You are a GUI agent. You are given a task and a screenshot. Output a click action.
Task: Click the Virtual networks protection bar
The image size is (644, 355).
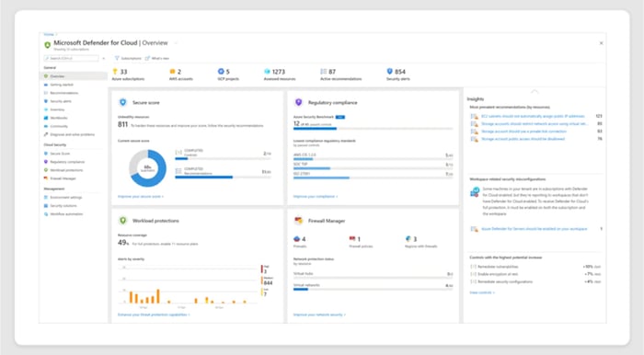tap(373, 290)
